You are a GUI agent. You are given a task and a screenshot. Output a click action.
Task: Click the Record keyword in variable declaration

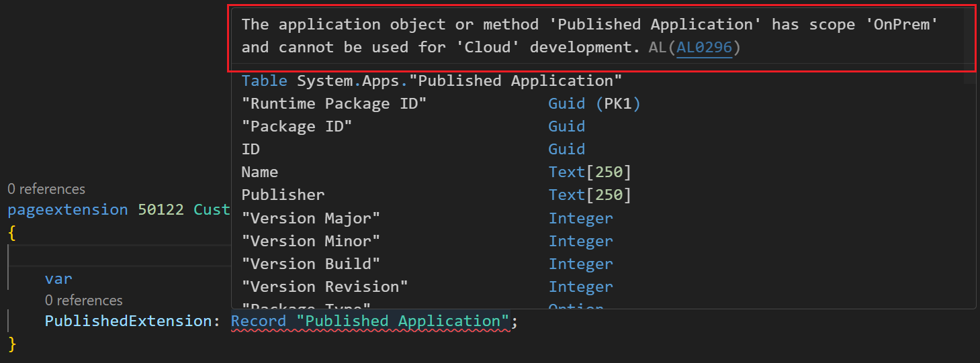258,321
